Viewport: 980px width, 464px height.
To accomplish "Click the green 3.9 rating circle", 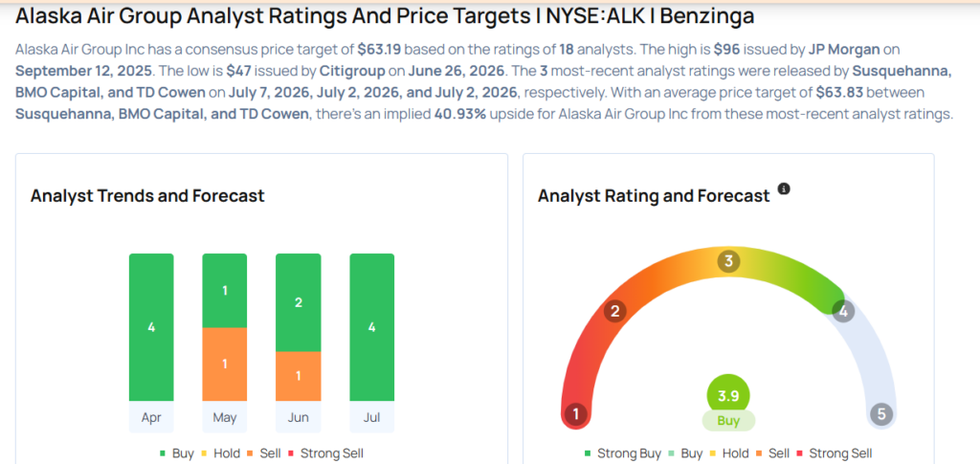I will tap(728, 396).
